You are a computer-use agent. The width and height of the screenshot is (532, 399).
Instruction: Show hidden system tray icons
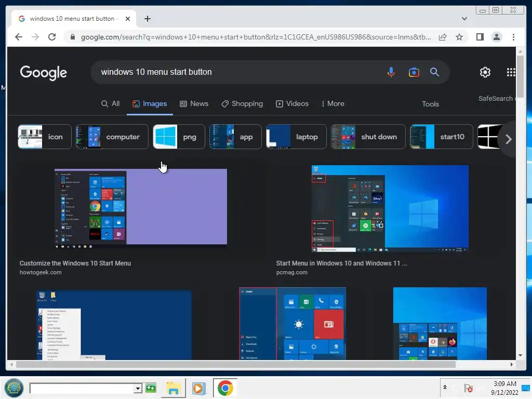[445, 387]
